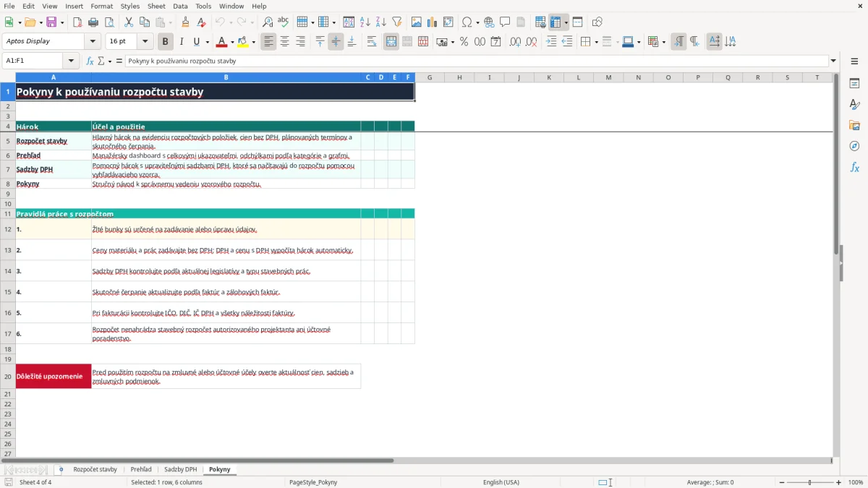Click the English (USA) language in status bar

coord(501,482)
